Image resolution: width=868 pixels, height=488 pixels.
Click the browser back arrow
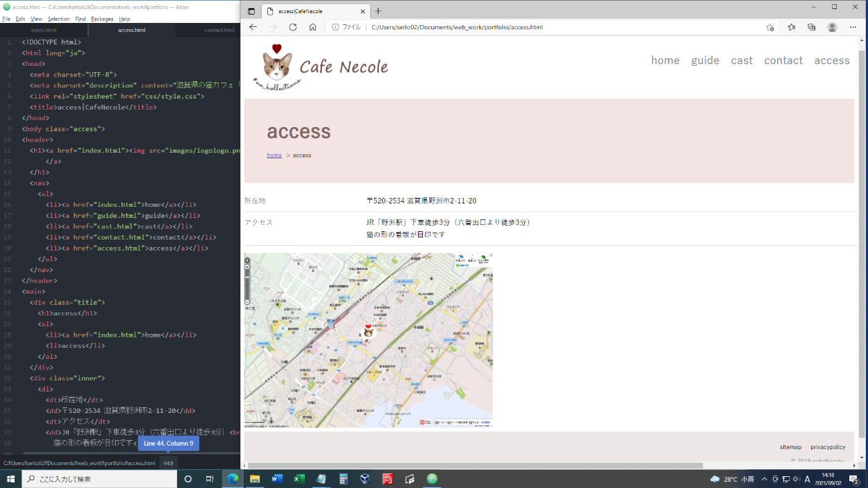253,27
